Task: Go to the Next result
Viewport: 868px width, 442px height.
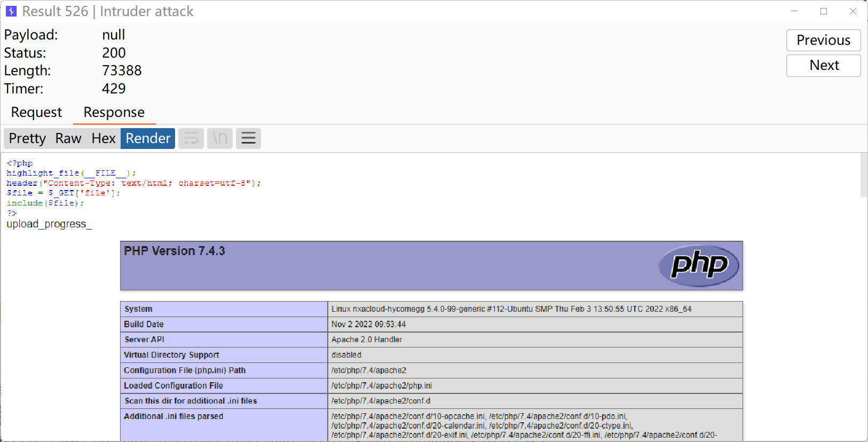Action: (x=823, y=66)
